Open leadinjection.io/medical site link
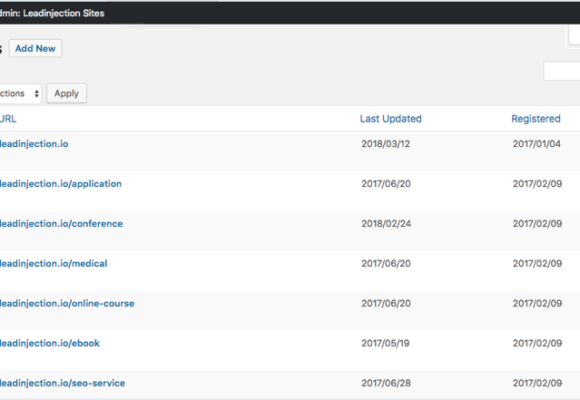The image size is (580, 400). [54, 264]
